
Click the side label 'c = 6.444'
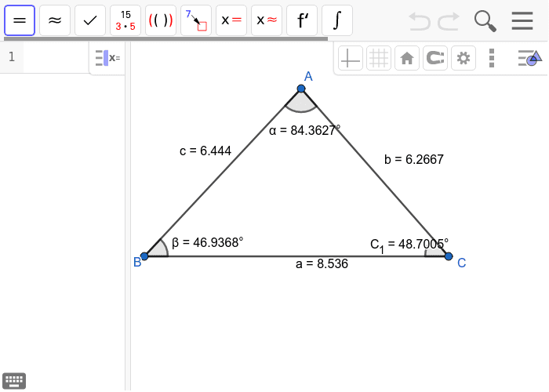(x=205, y=151)
